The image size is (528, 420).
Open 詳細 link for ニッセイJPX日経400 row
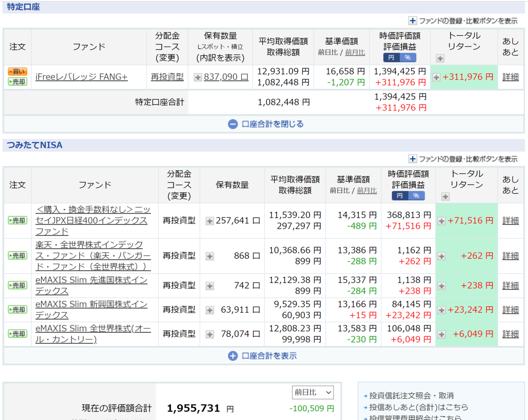tap(510, 221)
